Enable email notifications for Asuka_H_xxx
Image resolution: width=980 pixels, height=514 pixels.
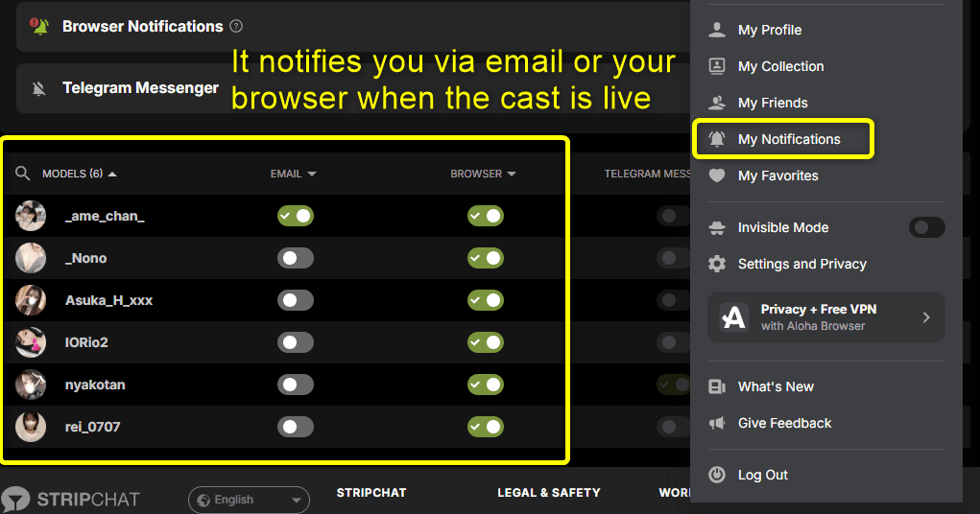296,300
